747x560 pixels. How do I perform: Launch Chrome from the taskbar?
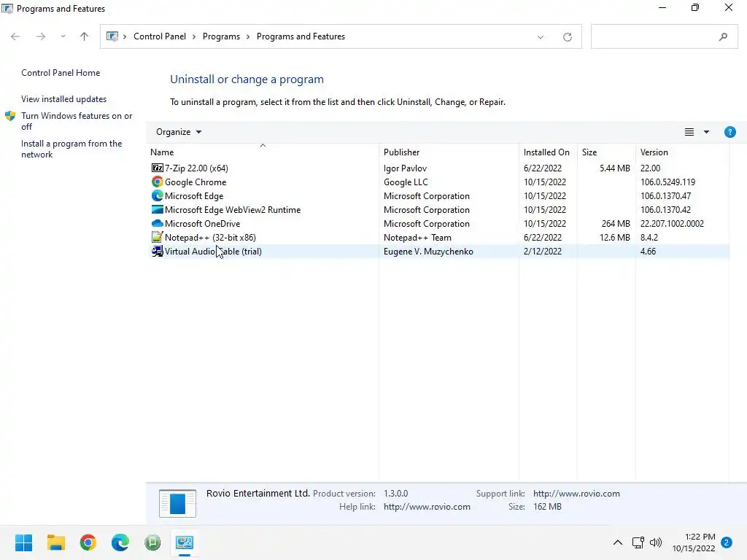88,542
